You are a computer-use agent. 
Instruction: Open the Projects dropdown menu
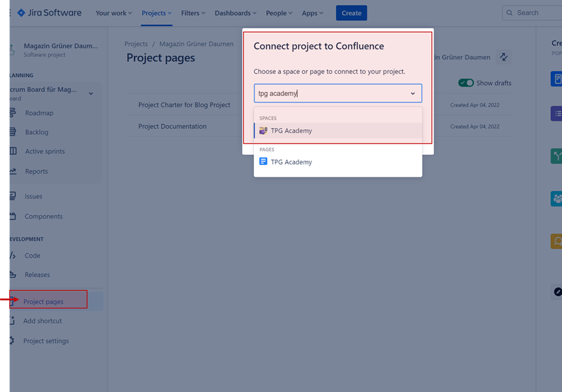[x=157, y=13]
